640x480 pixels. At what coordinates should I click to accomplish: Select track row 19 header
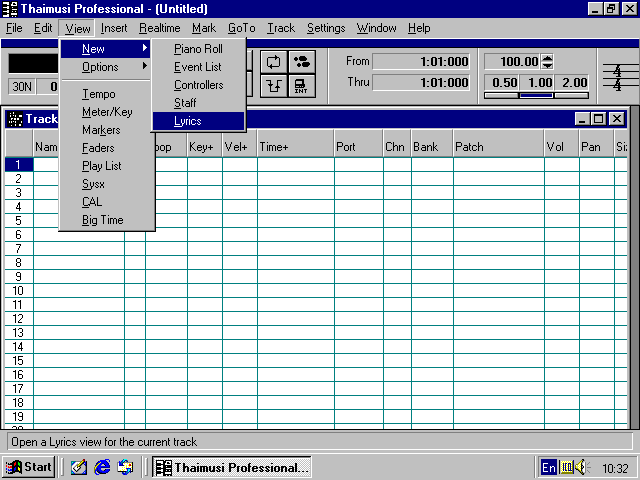point(19,417)
